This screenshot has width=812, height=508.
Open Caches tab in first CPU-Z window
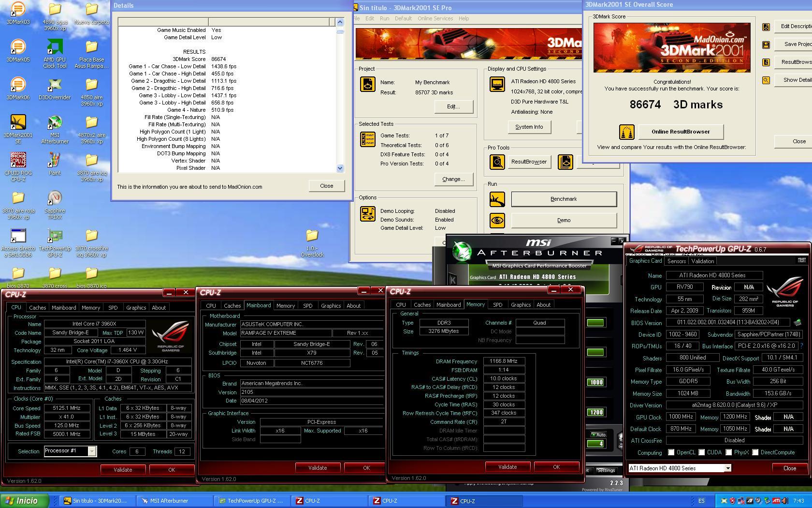click(37, 308)
